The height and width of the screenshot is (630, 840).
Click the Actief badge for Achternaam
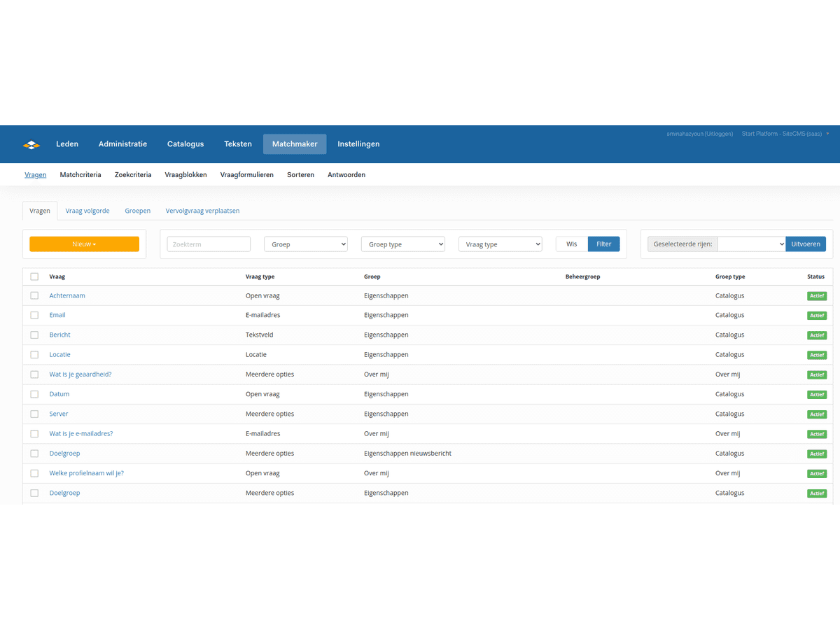coord(817,296)
